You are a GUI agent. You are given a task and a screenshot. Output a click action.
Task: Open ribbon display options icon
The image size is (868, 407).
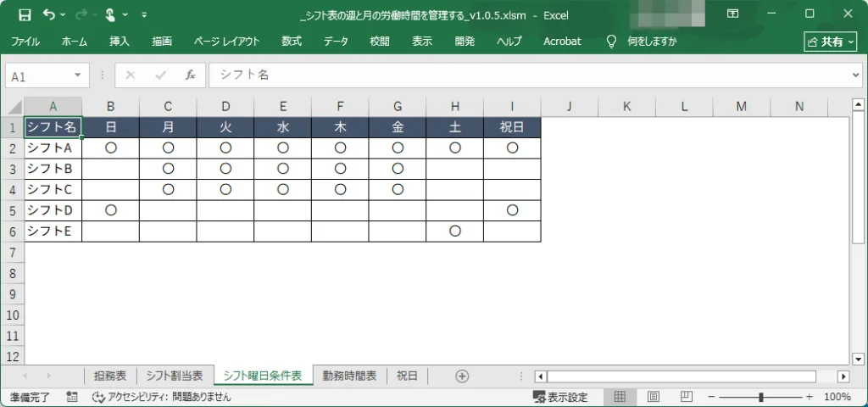pyautogui.click(x=733, y=14)
